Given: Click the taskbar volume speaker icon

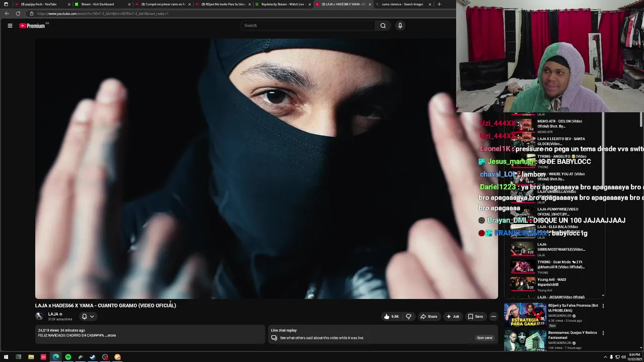Looking at the screenshot, I should coord(623,357).
